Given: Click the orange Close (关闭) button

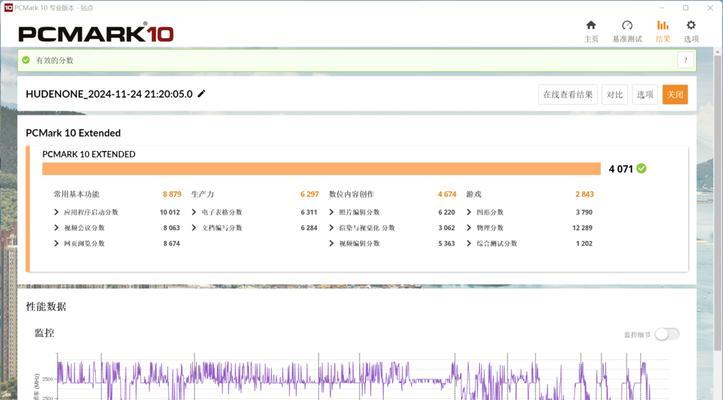Looking at the screenshot, I should [675, 95].
